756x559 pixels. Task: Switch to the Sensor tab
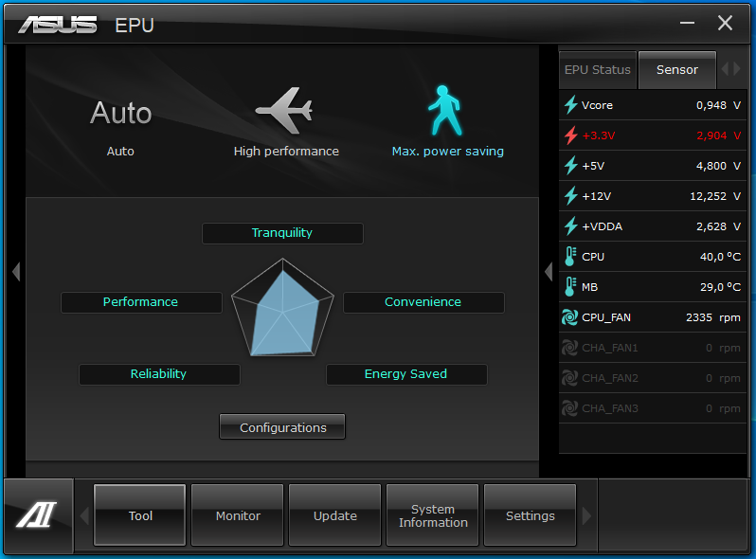tap(677, 70)
